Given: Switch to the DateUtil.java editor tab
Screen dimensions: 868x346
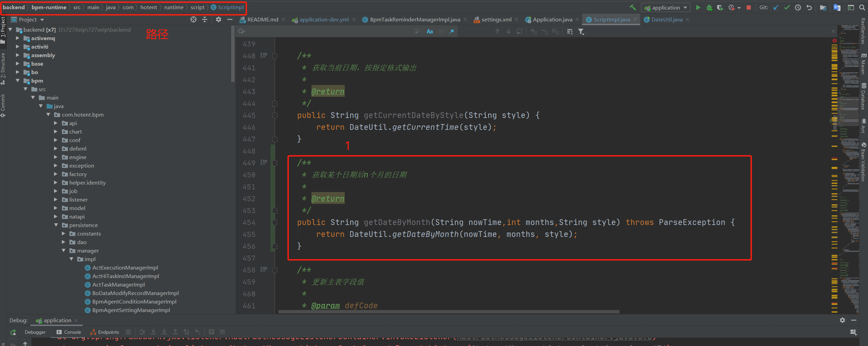Looking at the screenshot, I should click(666, 20).
